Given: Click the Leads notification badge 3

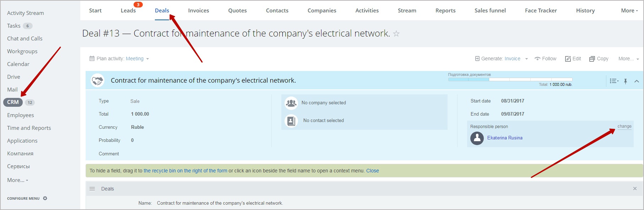Looking at the screenshot, I should click(x=138, y=5).
